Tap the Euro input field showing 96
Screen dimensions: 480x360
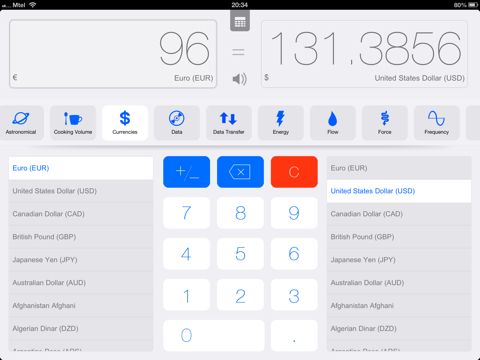[113, 54]
